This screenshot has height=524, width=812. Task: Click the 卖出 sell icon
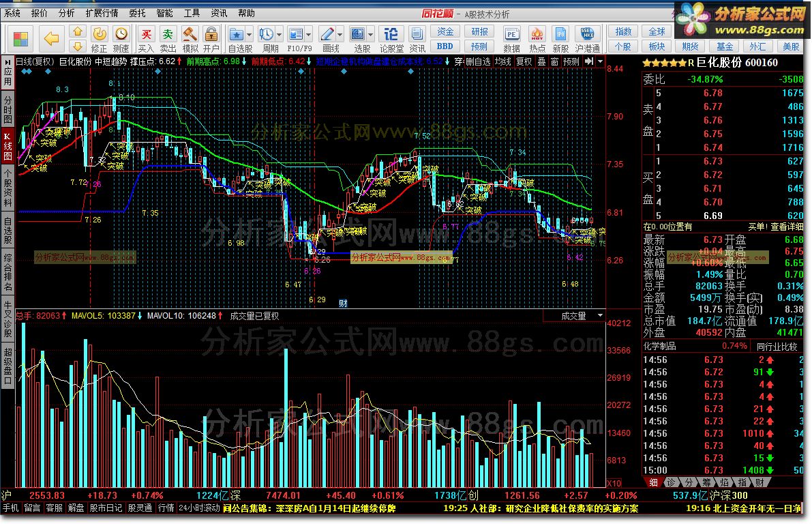pos(168,34)
